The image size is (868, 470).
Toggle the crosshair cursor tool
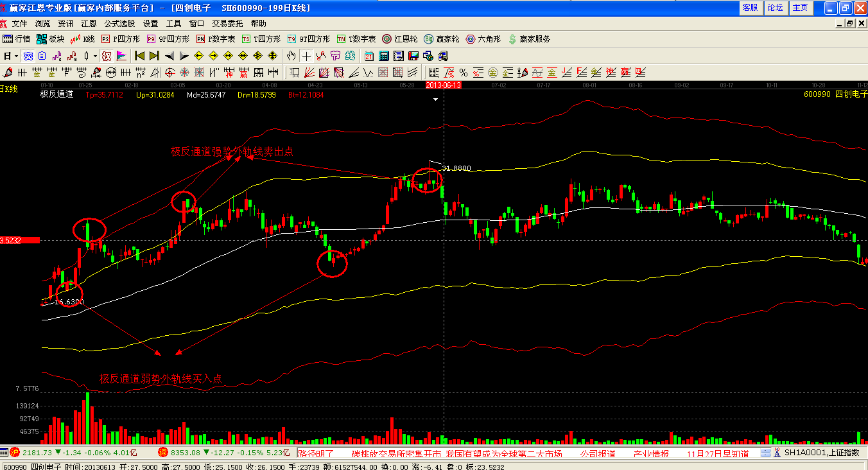pos(307,56)
